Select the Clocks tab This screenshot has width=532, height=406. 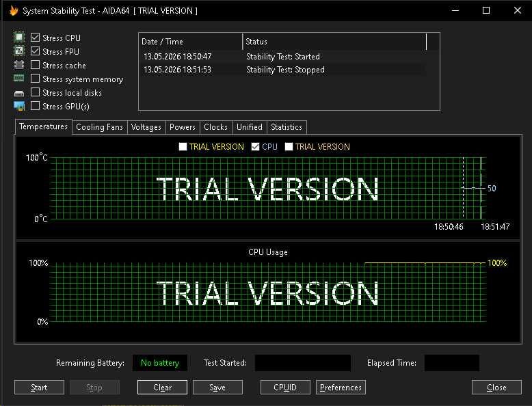(216, 127)
